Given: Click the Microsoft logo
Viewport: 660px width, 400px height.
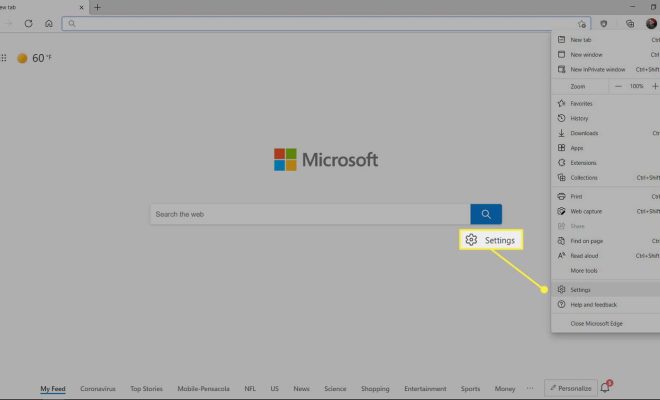Looking at the screenshot, I should tap(326, 160).
